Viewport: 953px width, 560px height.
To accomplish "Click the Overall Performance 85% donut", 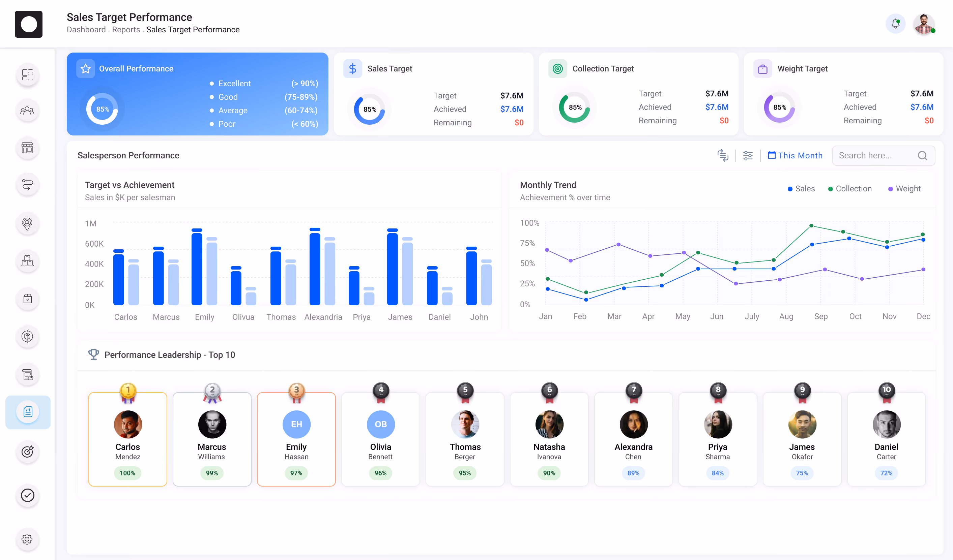I will [102, 109].
